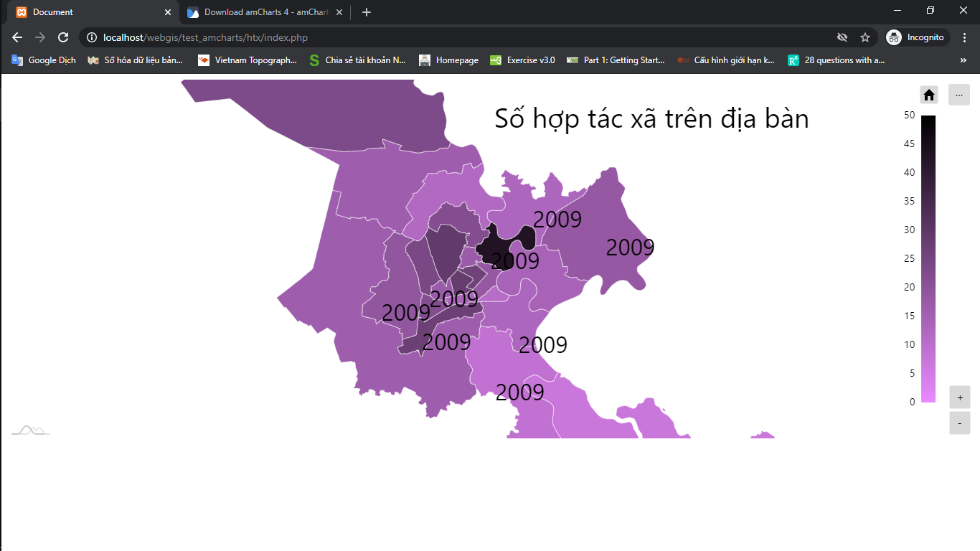This screenshot has height=551, width=980.
Task: Open Chrome's three-dot menu
Action: 964,37
